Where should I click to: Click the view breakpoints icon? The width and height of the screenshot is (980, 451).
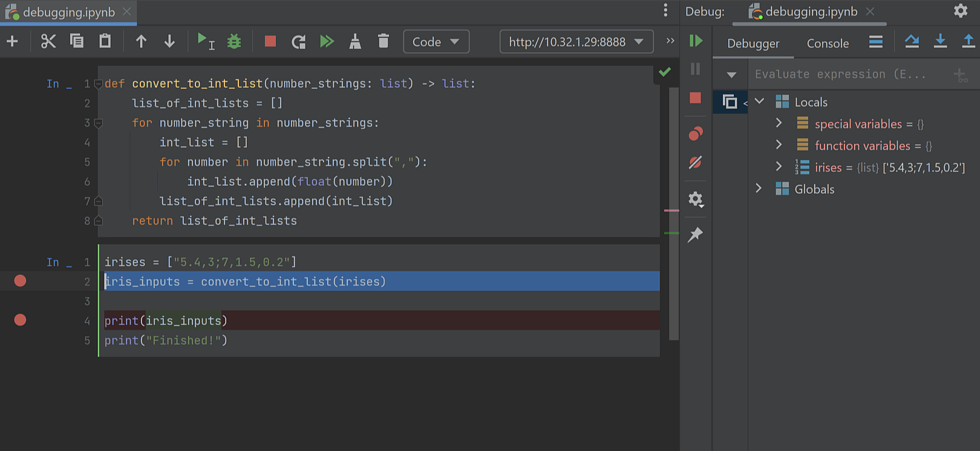pos(696,133)
